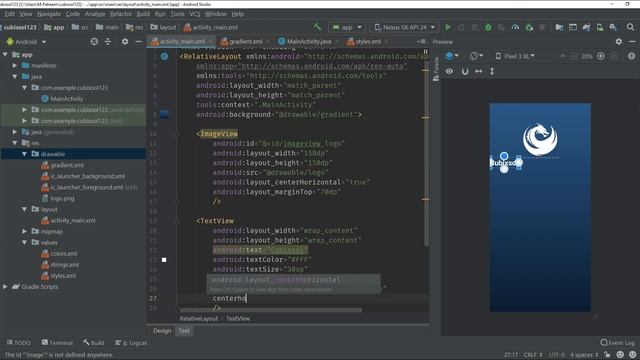Expand the mipmap folder arrow

24,231
